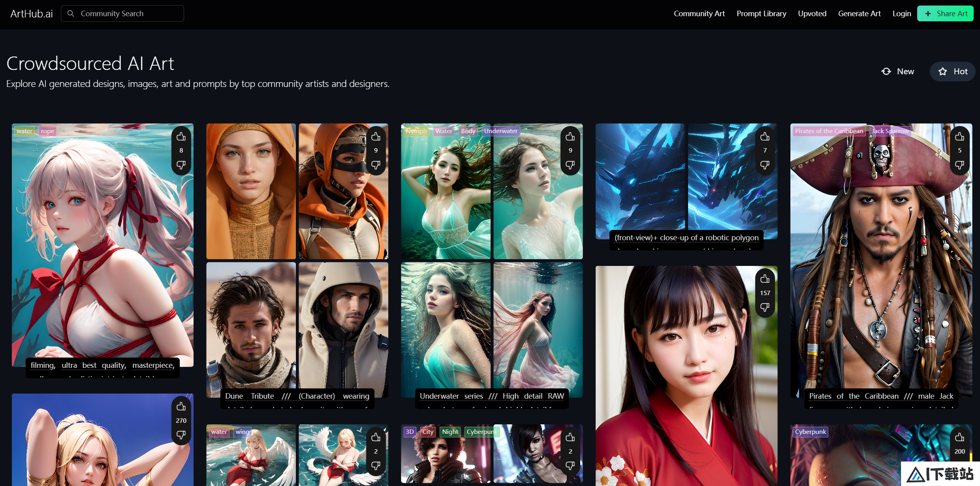Downvote the water wing angel images
This screenshot has height=486, width=980.
click(x=376, y=465)
